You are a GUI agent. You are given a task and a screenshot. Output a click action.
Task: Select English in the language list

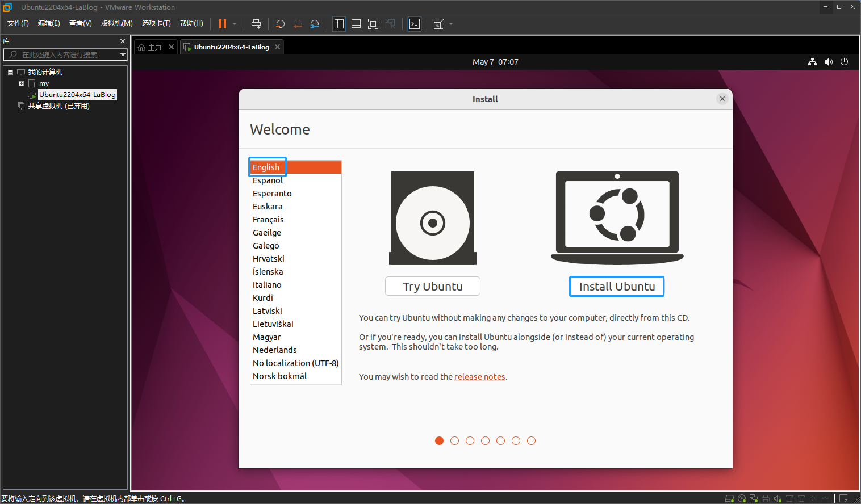(296, 167)
